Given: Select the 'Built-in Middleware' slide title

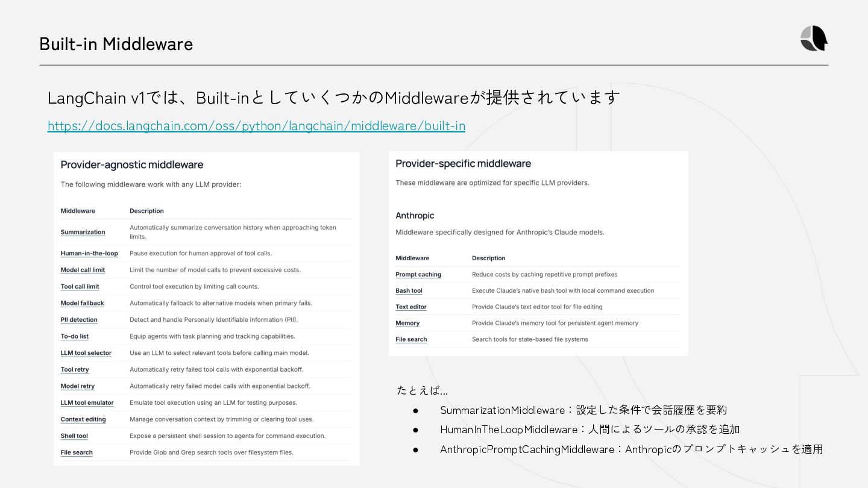Looking at the screenshot, I should tap(116, 43).
